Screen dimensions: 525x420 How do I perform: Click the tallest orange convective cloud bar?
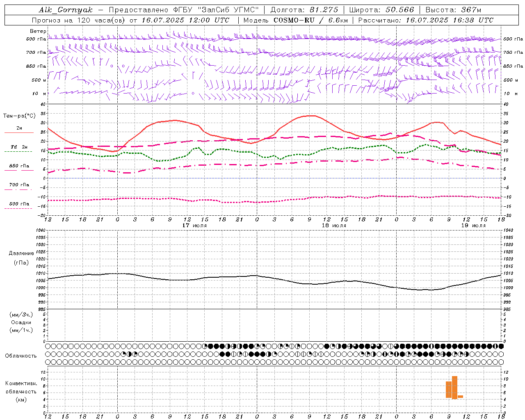tap(454, 388)
